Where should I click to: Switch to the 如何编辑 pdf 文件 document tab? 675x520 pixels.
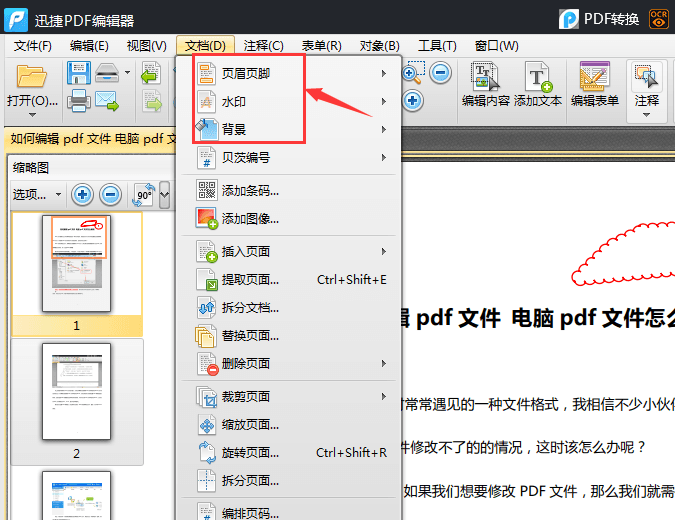tap(92, 139)
